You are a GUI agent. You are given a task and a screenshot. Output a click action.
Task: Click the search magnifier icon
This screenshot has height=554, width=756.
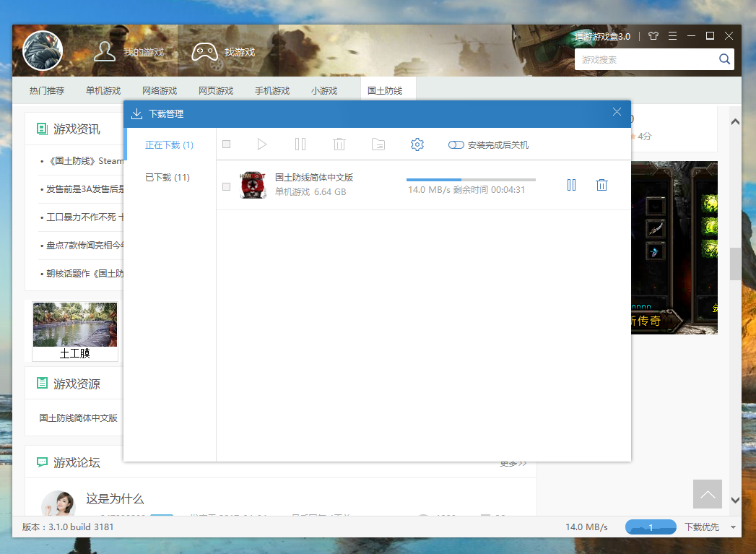pyautogui.click(x=724, y=59)
